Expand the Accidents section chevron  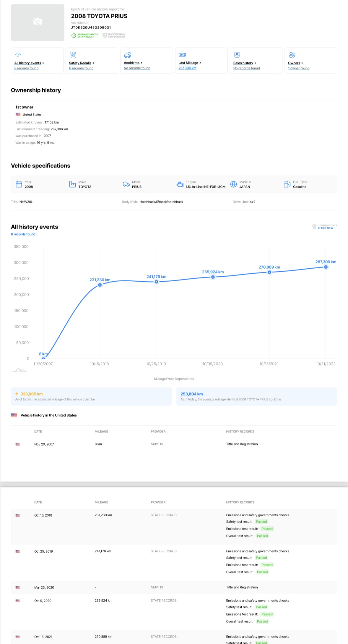pyautogui.click(x=141, y=63)
